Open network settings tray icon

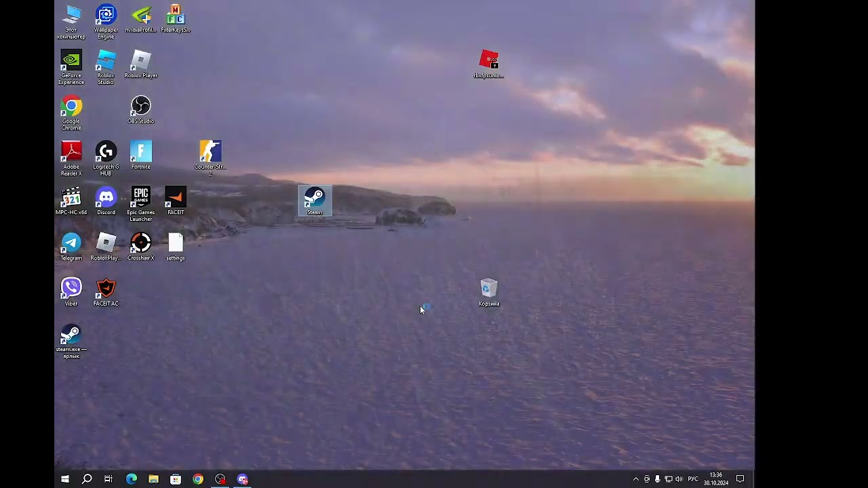click(668, 479)
